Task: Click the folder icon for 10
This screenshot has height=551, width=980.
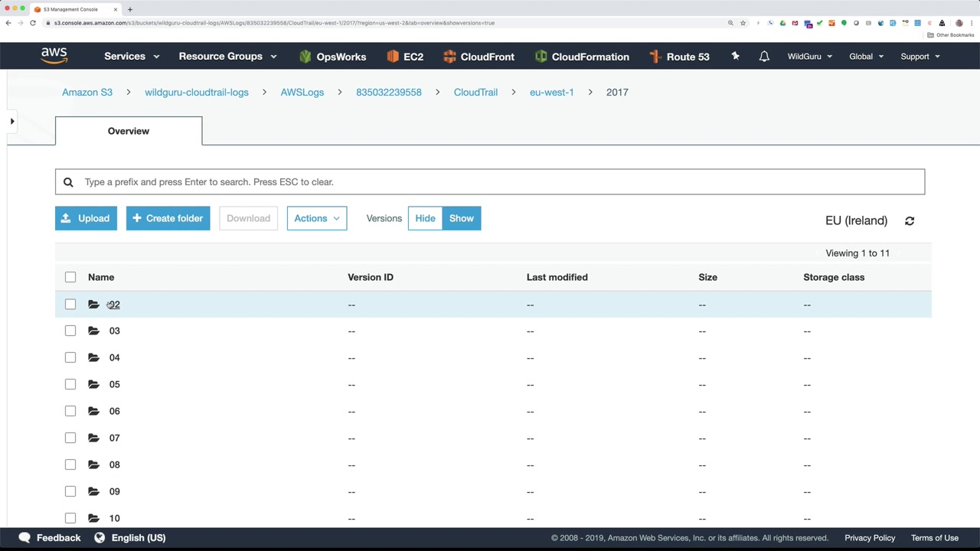Action: (x=93, y=518)
